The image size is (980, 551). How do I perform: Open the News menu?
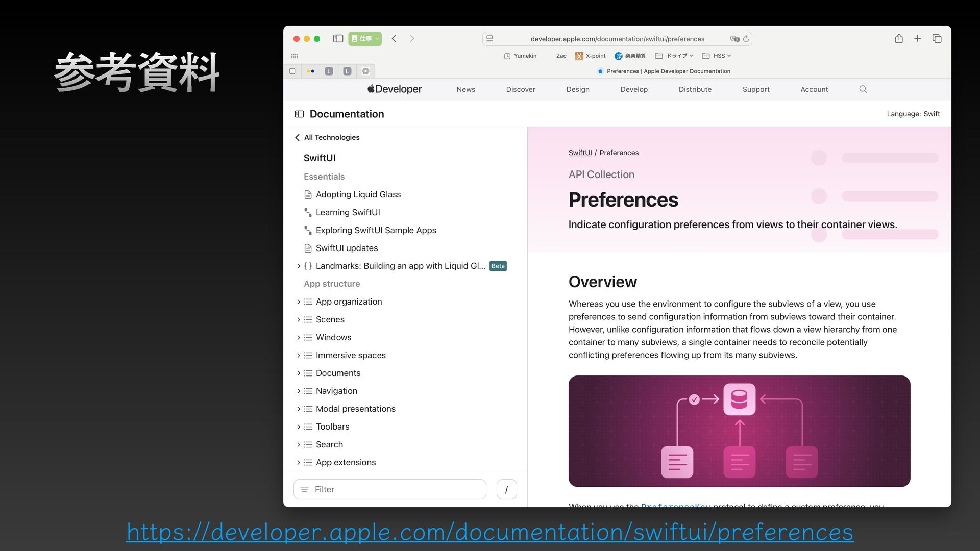pos(466,89)
